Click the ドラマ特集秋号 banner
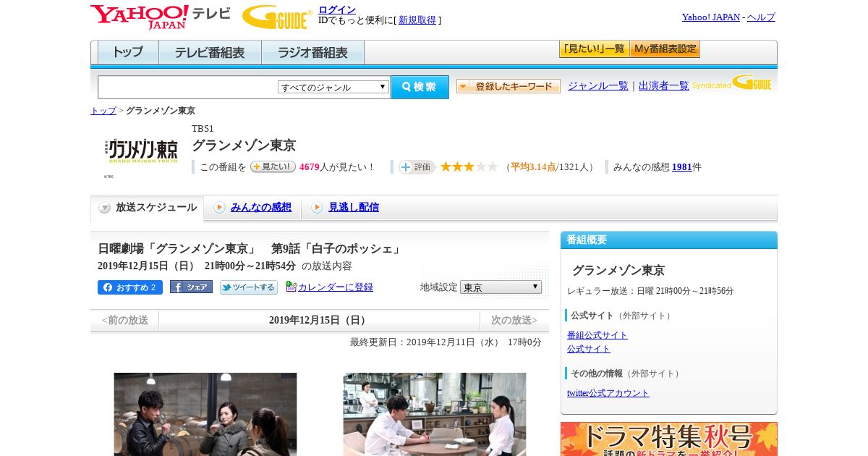The width and height of the screenshot is (868, 456). click(x=669, y=439)
